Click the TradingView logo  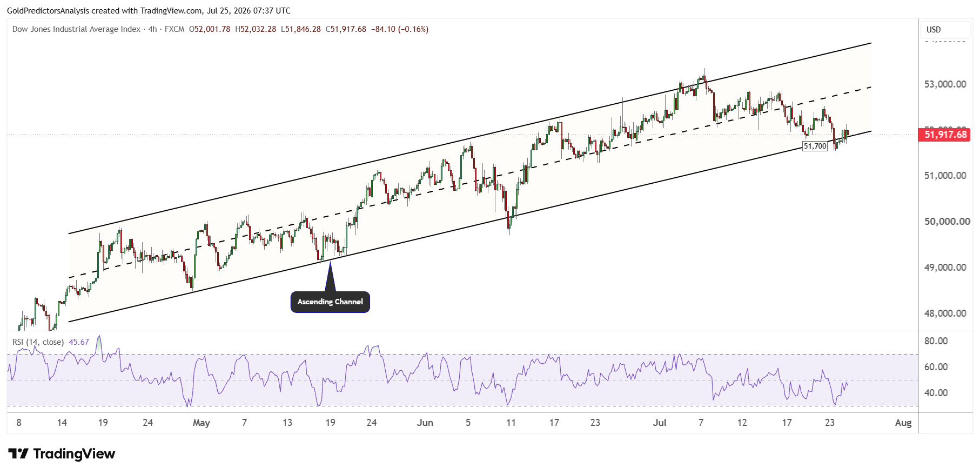[x=62, y=453]
